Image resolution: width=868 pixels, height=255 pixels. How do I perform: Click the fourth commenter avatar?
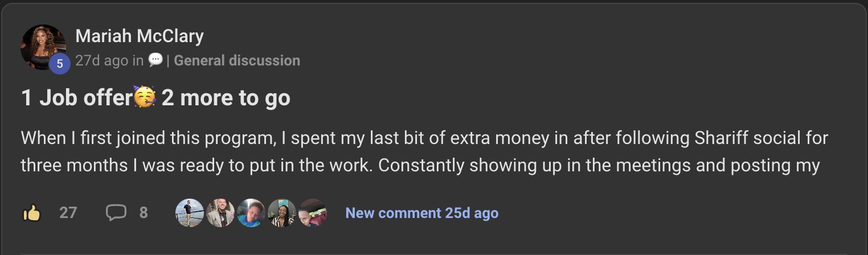coord(281,213)
